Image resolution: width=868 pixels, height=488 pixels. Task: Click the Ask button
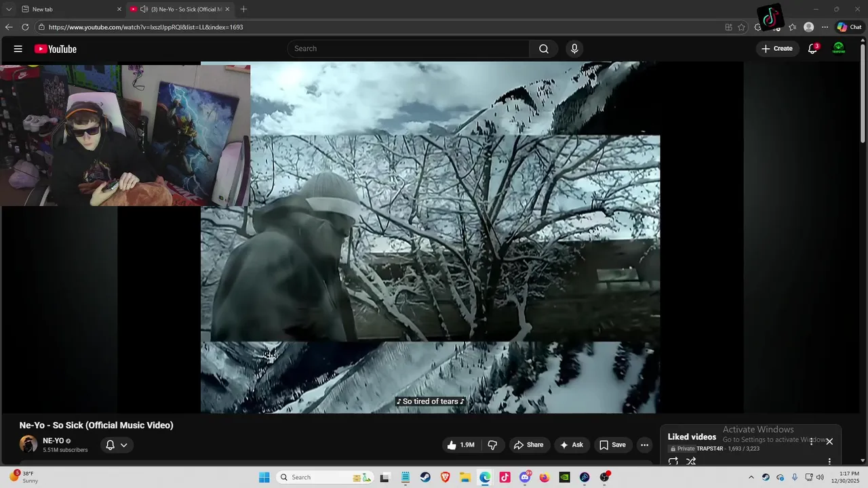(571, 445)
